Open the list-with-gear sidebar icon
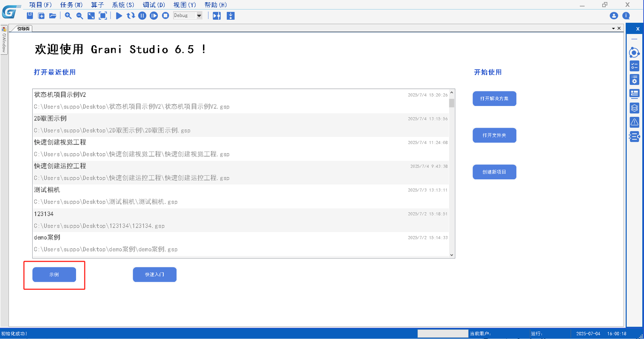644x339 pixels. (634, 80)
